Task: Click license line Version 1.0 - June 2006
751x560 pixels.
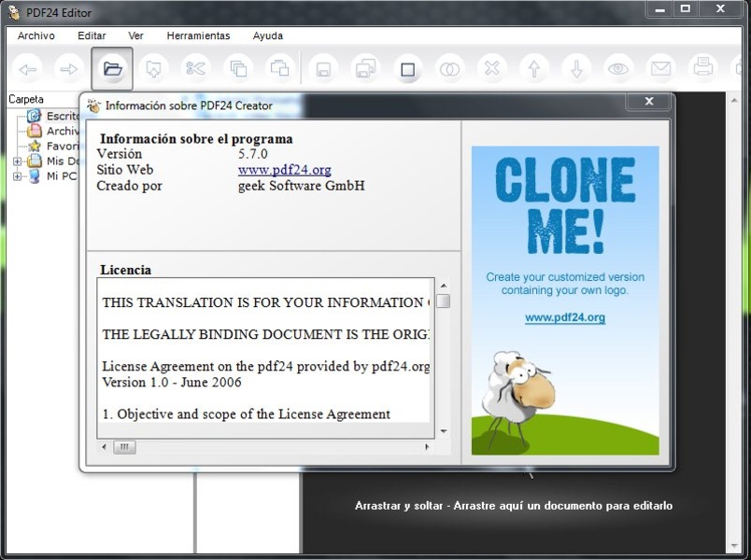Action: pyautogui.click(x=172, y=383)
